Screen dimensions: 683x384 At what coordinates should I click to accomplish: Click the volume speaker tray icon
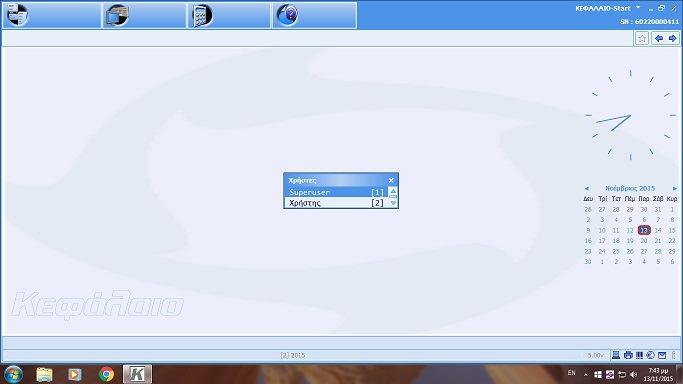tap(633, 374)
